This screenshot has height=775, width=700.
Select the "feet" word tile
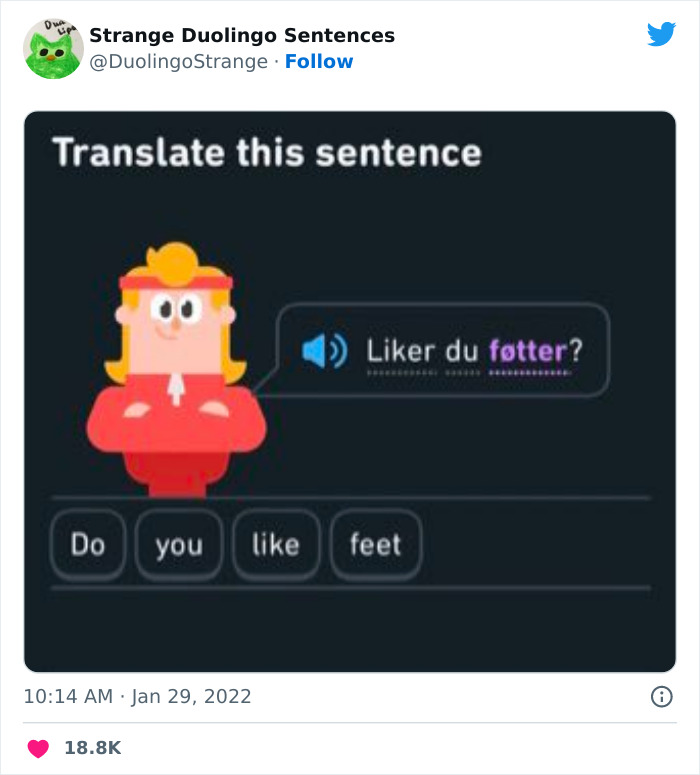coord(376,545)
